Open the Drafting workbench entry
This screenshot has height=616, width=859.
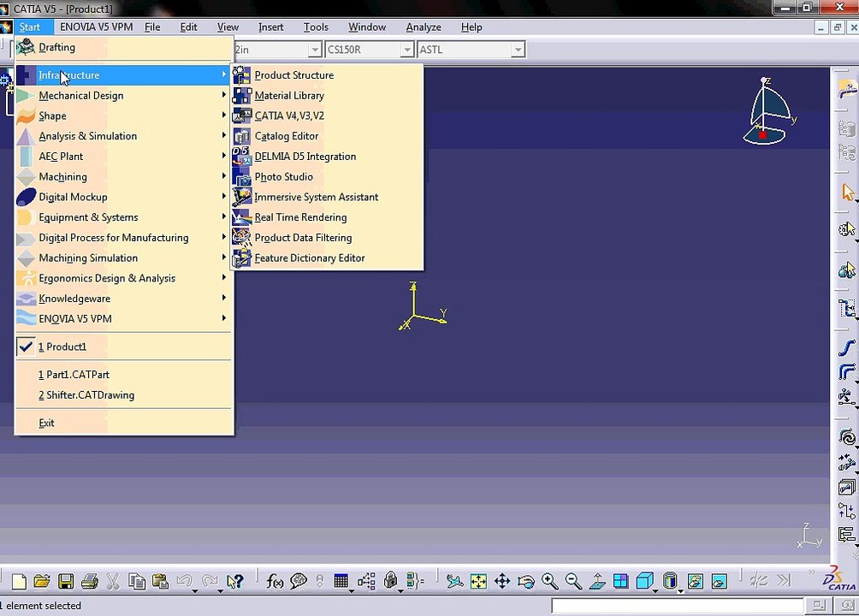point(124,47)
